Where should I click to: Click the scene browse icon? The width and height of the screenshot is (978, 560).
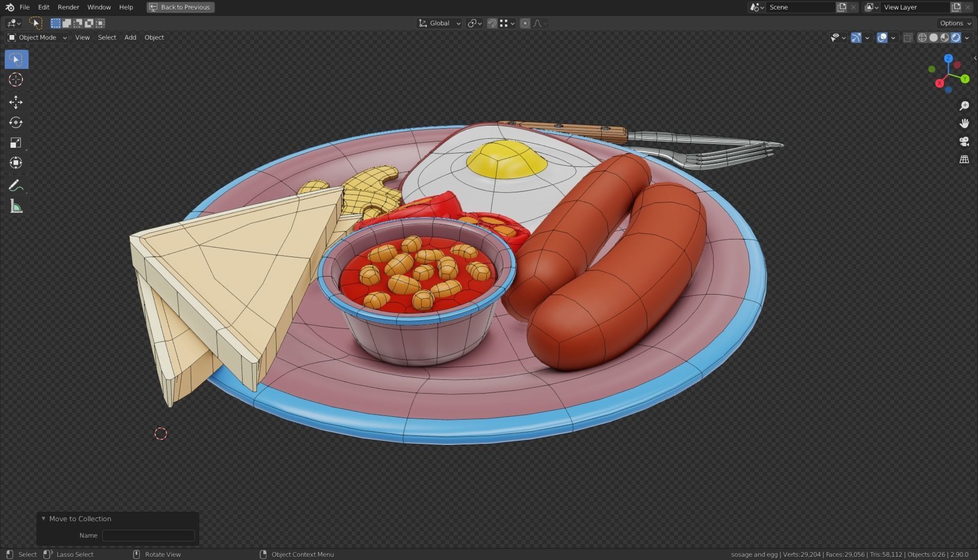[x=757, y=7]
